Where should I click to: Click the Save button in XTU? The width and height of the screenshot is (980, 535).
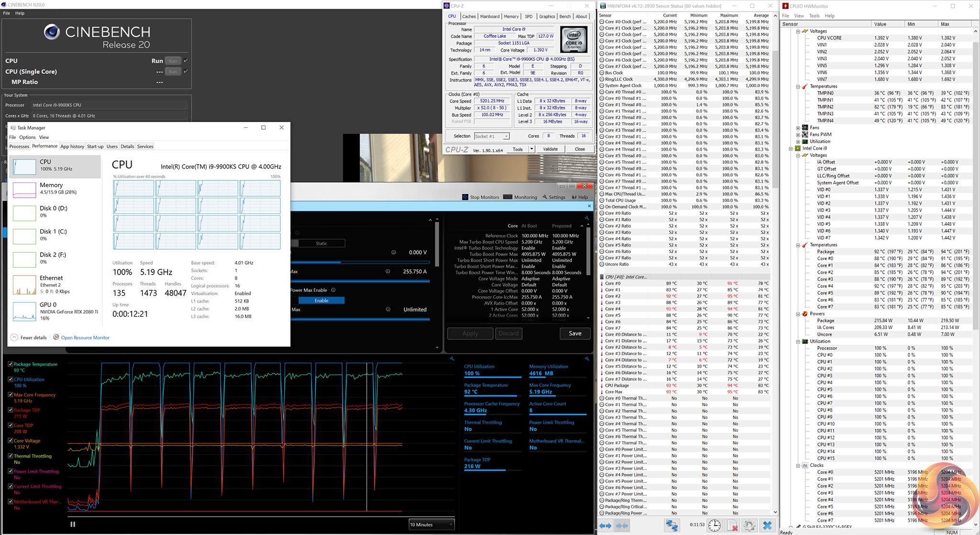575,334
